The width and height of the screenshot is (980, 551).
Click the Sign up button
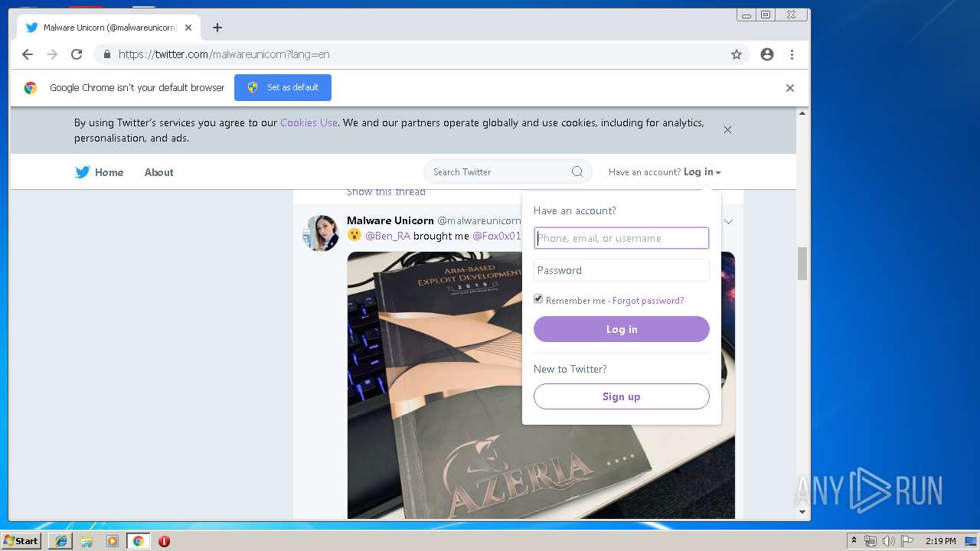[x=622, y=396]
